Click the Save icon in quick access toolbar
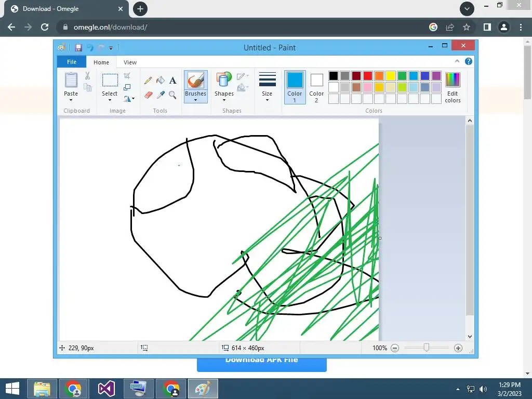532x399 pixels. point(78,48)
